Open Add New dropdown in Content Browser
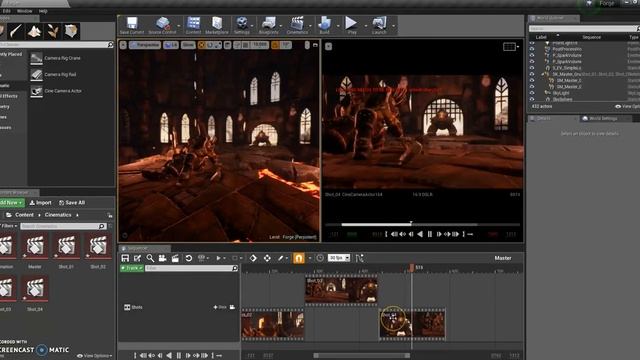Screen dimensions: 640x360 [x=11, y=202]
